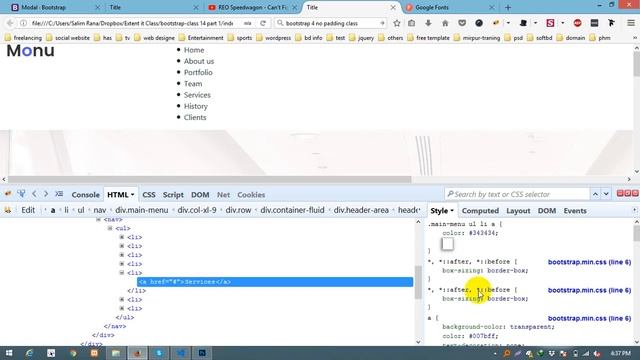Open the HTML panel options dropdown
This screenshot has width=640, height=360.
tap(132, 195)
